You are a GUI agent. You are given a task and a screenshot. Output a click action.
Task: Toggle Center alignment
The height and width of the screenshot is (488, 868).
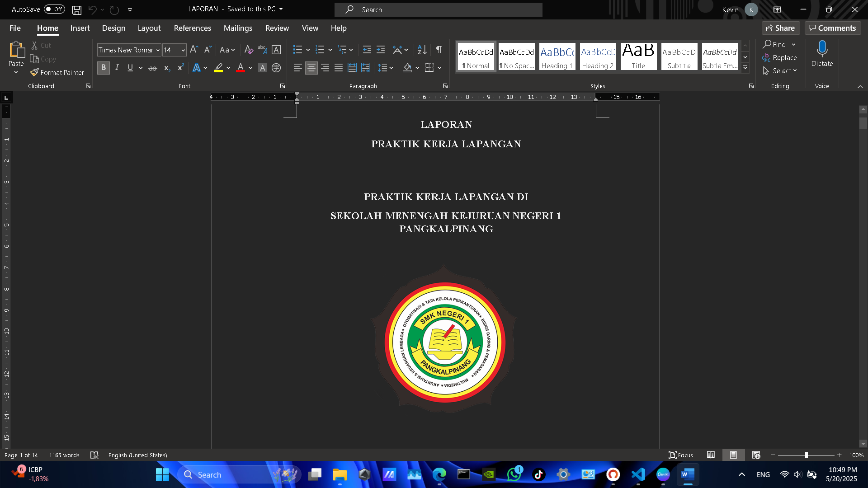coord(311,68)
